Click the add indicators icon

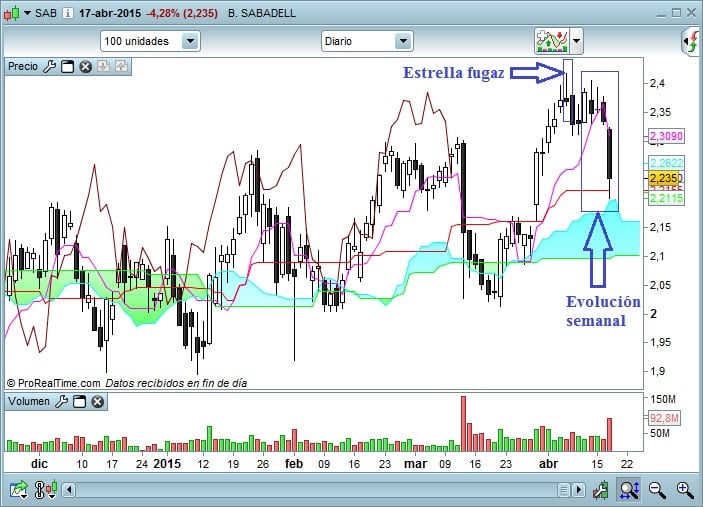point(552,41)
